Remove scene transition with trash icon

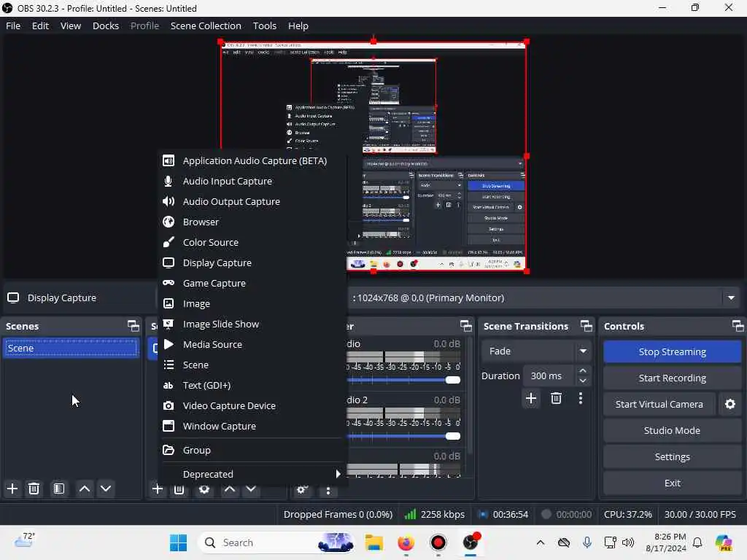click(x=556, y=398)
